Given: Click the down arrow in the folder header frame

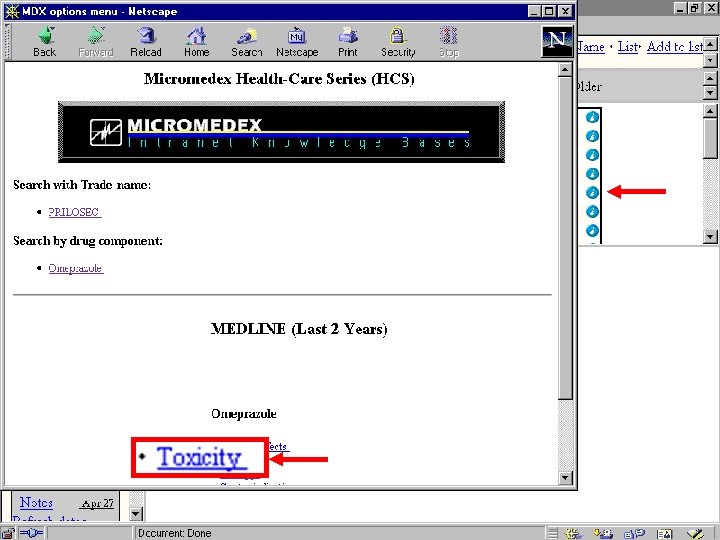Looking at the screenshot, I should (710, 93).
